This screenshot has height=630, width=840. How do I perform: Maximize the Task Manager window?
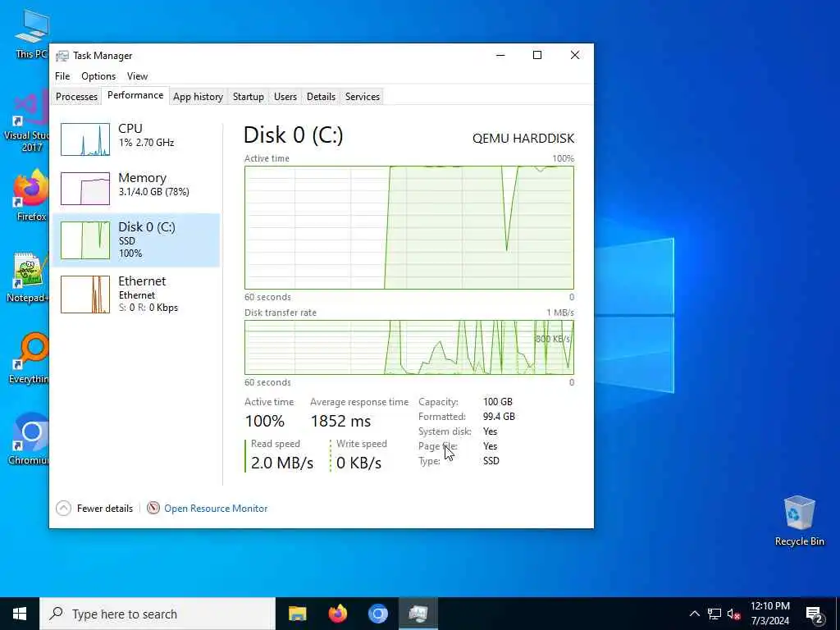pos(537,55)
